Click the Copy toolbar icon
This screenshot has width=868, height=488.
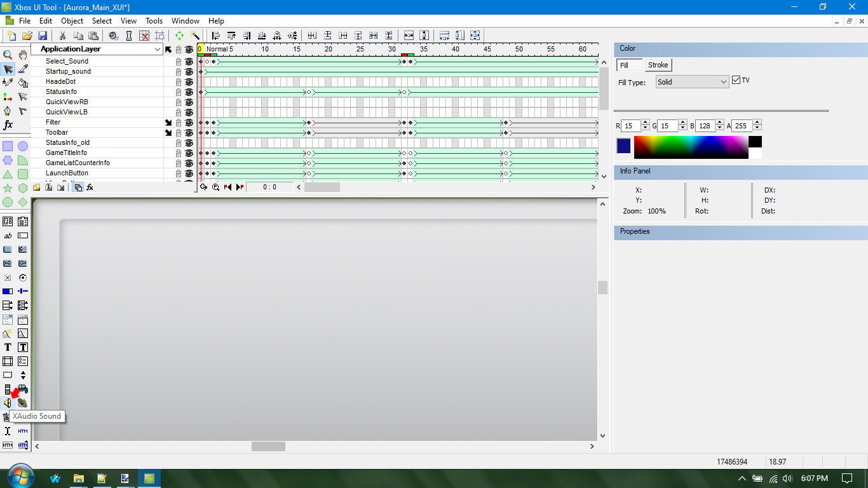click(x=78, y=36)
